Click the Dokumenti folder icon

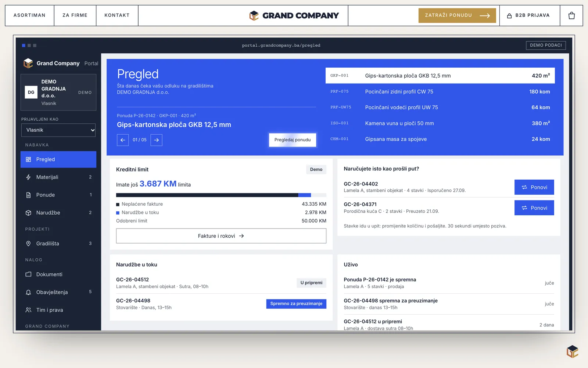(x=28, y=275)
